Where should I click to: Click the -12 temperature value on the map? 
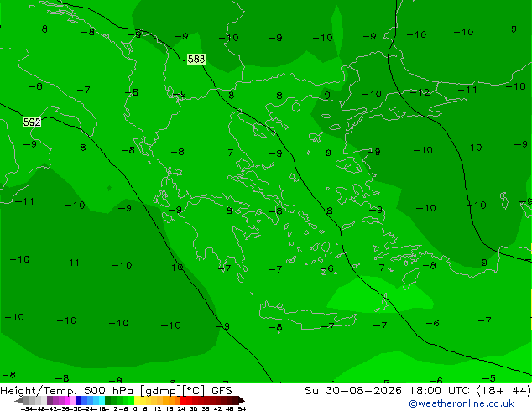click(420, 92)
